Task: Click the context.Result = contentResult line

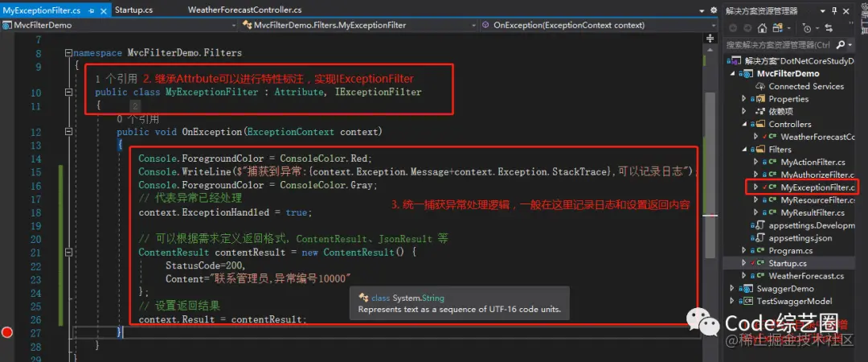Action: pos(222,319)
